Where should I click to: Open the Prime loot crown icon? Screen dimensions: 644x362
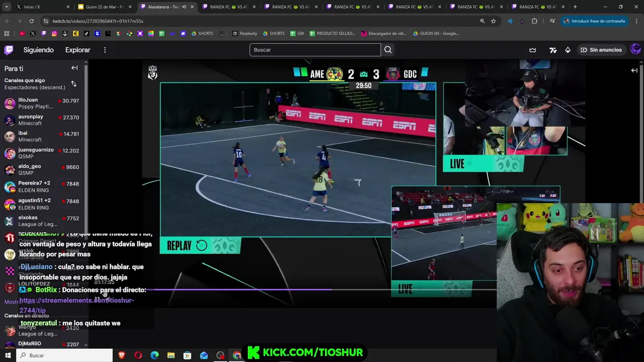(533, 50)
